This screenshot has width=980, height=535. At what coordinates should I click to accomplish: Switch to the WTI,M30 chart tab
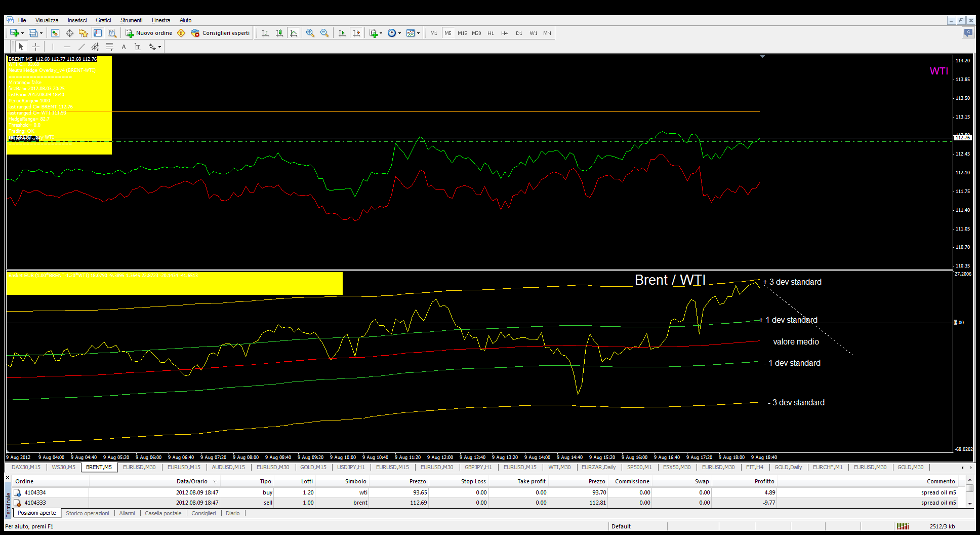[559, 467]
